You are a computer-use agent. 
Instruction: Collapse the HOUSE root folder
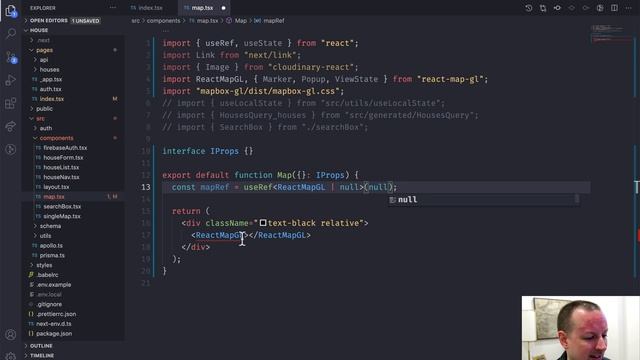[39, 30]
